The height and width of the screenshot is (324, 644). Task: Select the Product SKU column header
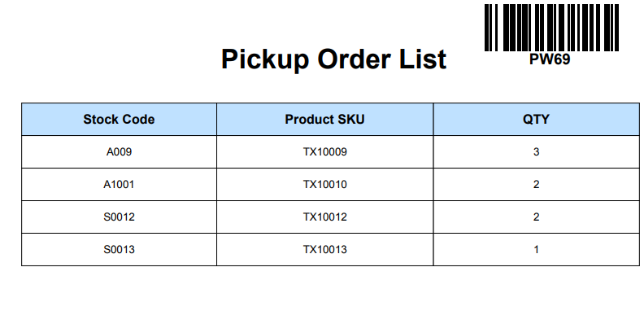325,119
